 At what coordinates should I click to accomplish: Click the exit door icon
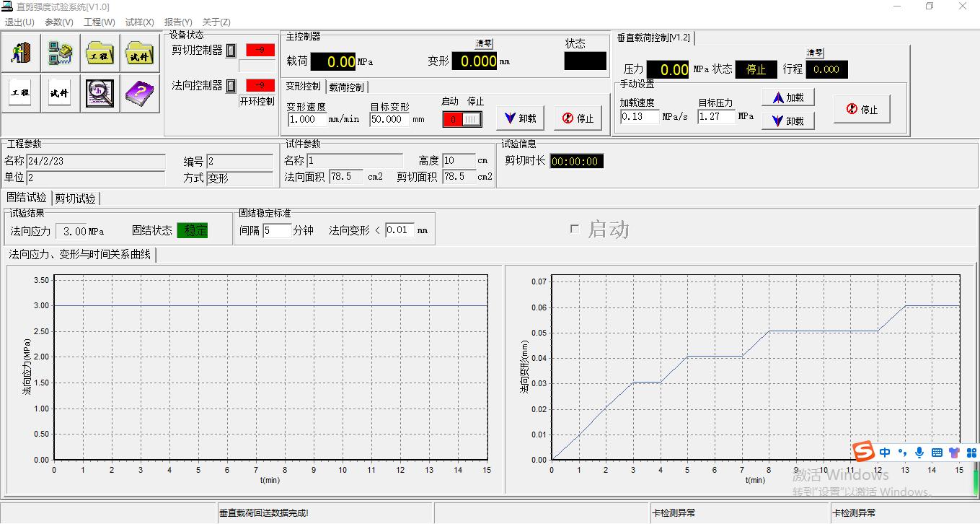[22, 53]
